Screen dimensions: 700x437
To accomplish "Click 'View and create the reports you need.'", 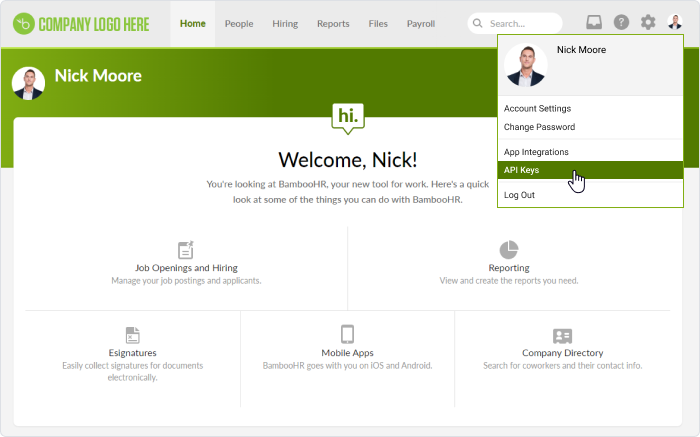I will click(x=509, y=281).
